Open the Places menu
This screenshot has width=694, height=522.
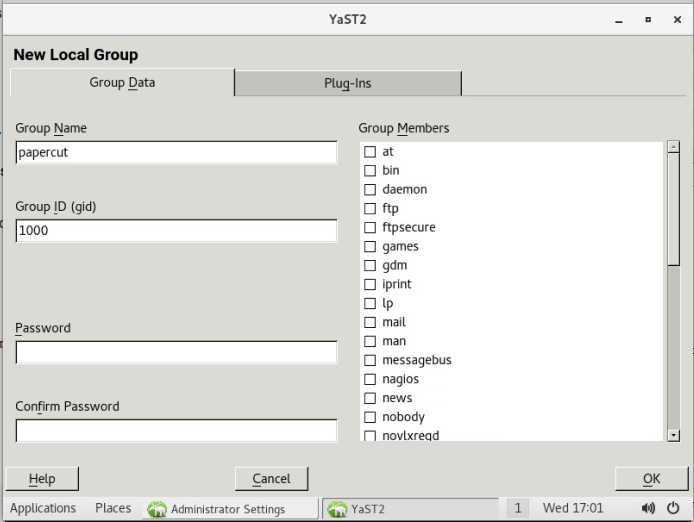[x=113, y=508]
